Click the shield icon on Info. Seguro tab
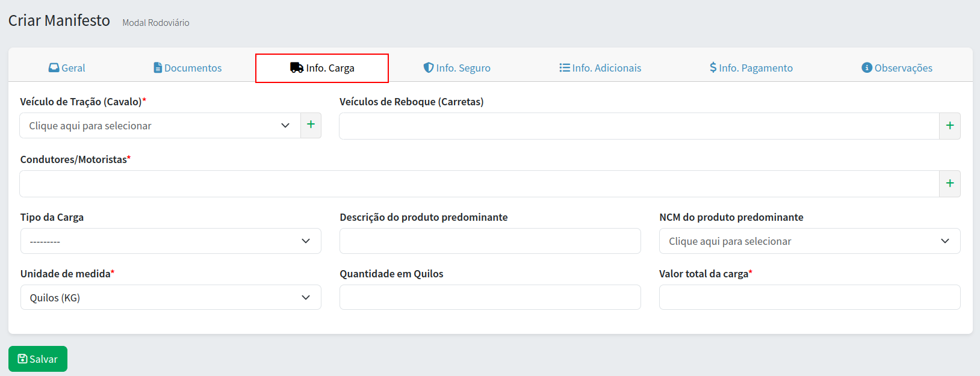The width and height of the screenshot is (980, 376). coord(429,68)
